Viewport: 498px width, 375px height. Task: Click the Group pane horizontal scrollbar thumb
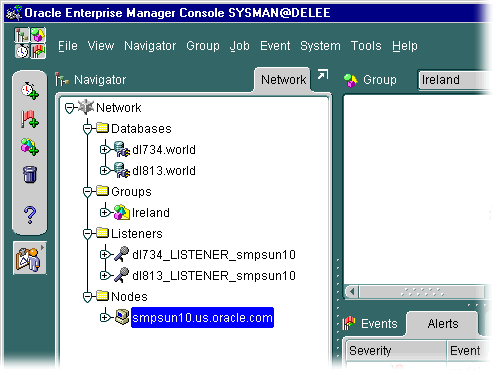(x=422, y=292)
